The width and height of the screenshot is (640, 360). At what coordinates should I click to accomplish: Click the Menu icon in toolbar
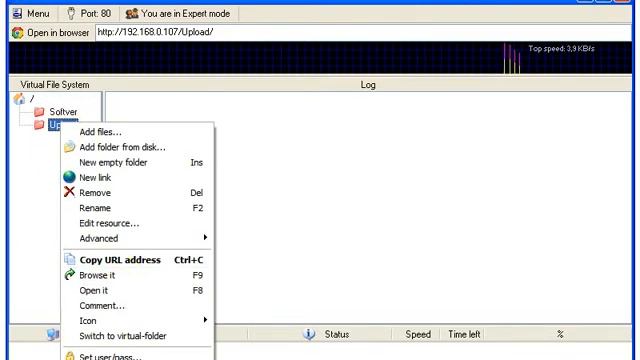pyautogui.click(x=17, y=14)
